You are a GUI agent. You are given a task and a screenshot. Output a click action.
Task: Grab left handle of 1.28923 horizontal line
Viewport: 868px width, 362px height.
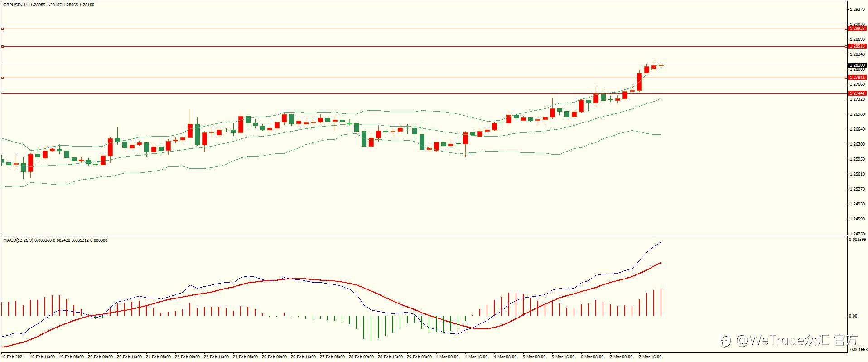click(x=2, y=29)
